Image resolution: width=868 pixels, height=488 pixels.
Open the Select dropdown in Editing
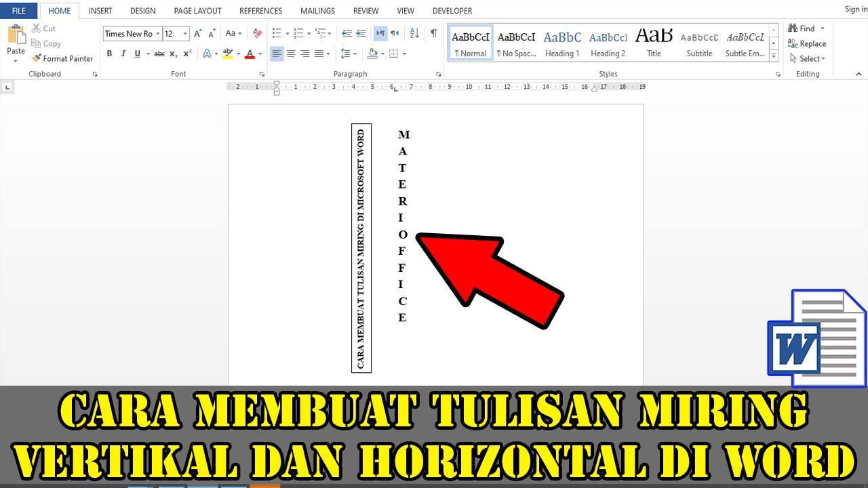click(807, 58)
